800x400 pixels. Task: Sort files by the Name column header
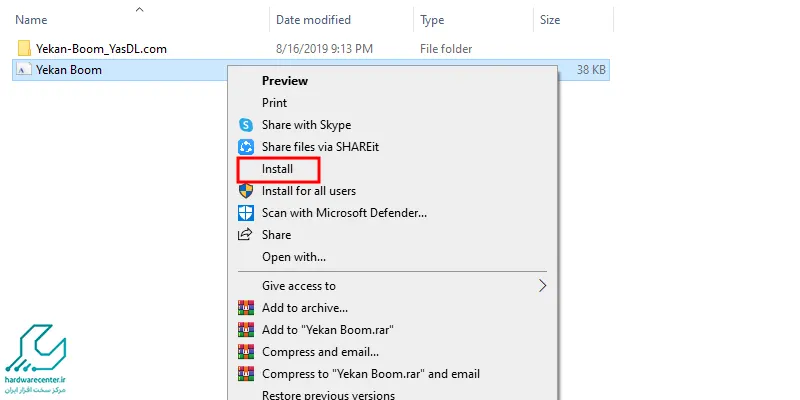(x=31, y=20)
